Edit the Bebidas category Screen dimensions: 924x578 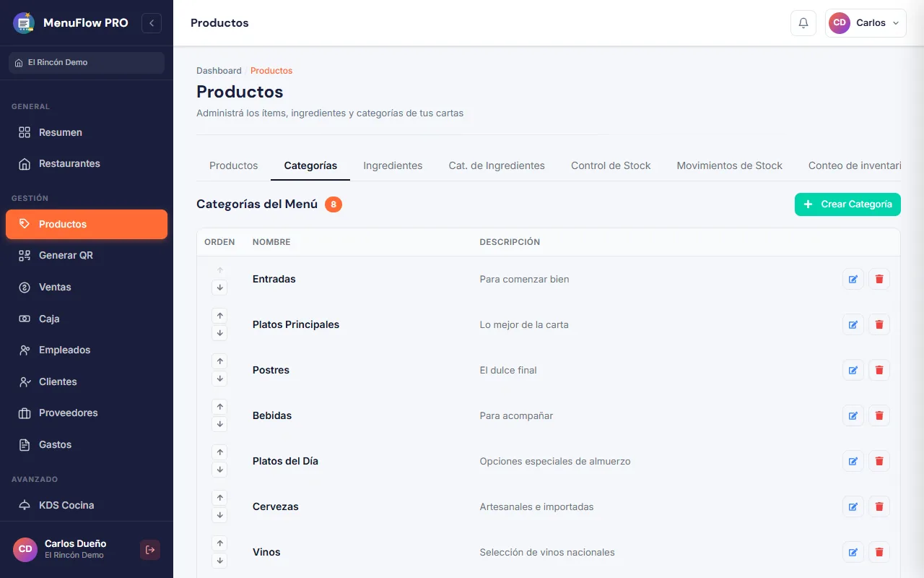(x=853, y=415)
